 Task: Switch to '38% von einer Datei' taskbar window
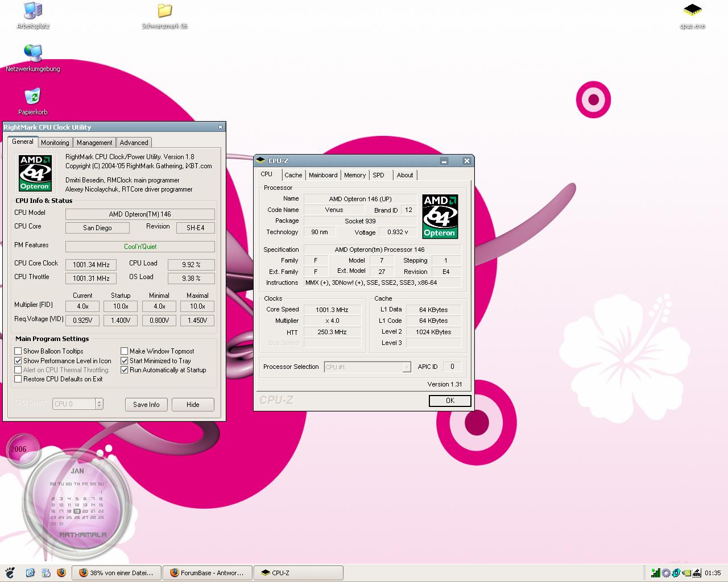point(116,573)
